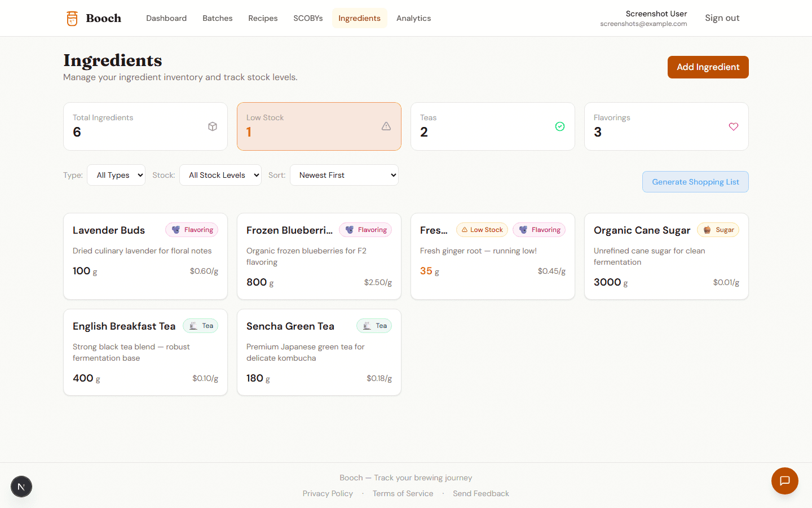Open the chat bubble button
Viewport: 812px width, 508px height.
tap(785, 481)
